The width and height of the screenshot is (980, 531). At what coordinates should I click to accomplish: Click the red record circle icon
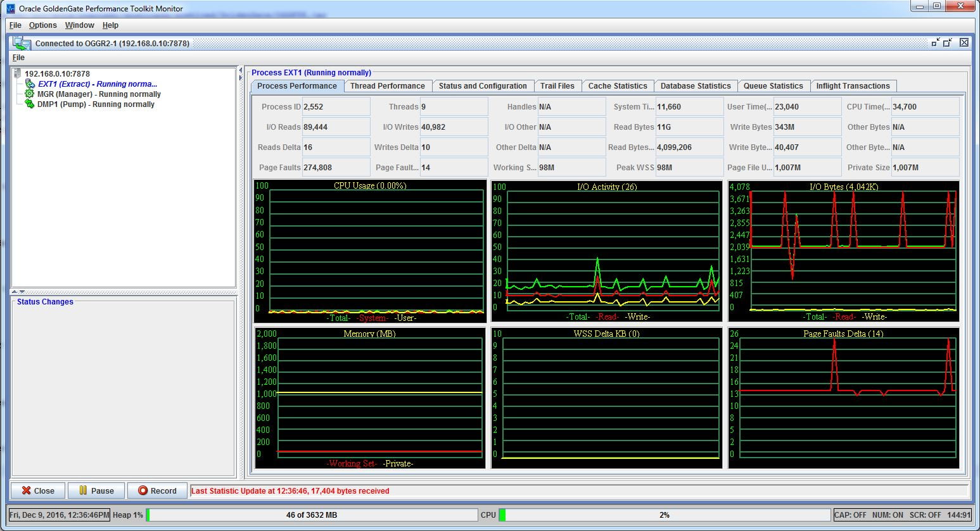coord(143,490)
